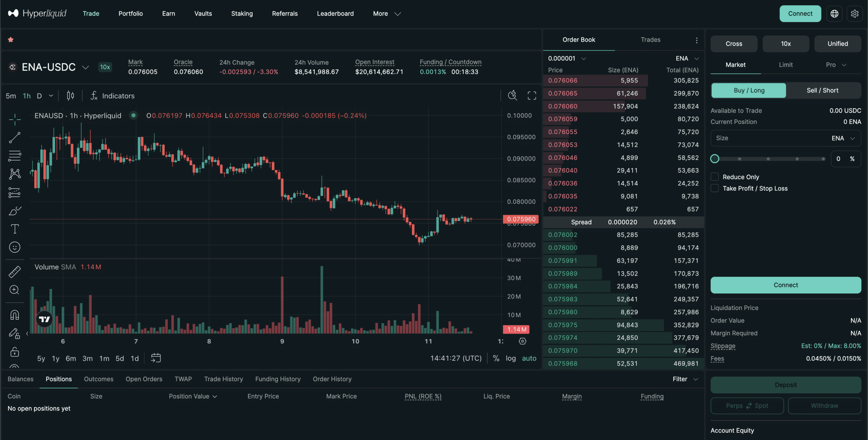The image size is (868, 440).
Task: Open the Portfolio page
Action: click(131, 14)
